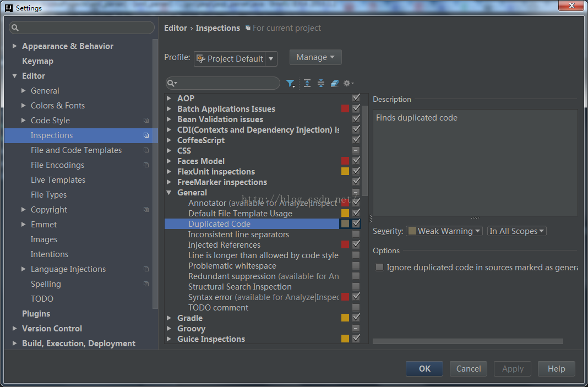The image size is (588, 387).
Task: Click the project-level icon beside Copyright
Action: pyautogui.click(x=146, y=210)
